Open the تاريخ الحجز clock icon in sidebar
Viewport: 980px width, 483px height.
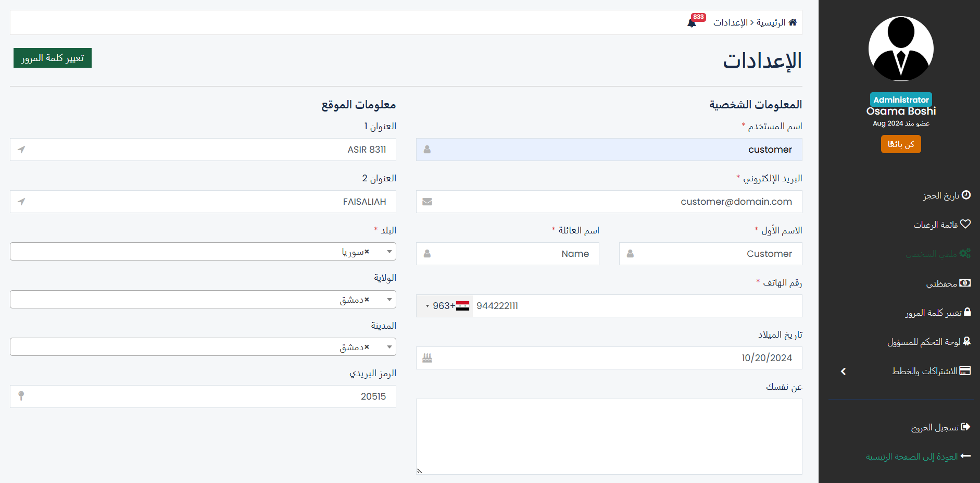966,195
